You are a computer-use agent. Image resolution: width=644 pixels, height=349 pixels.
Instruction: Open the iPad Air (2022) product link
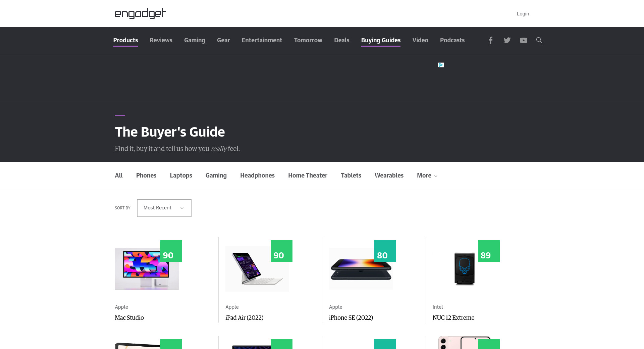244,318
